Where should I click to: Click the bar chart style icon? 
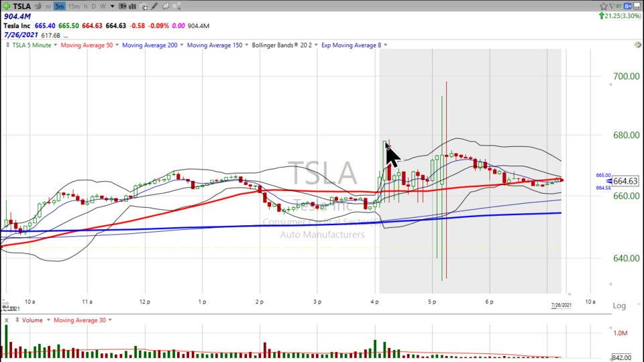(x=133, y=6)
